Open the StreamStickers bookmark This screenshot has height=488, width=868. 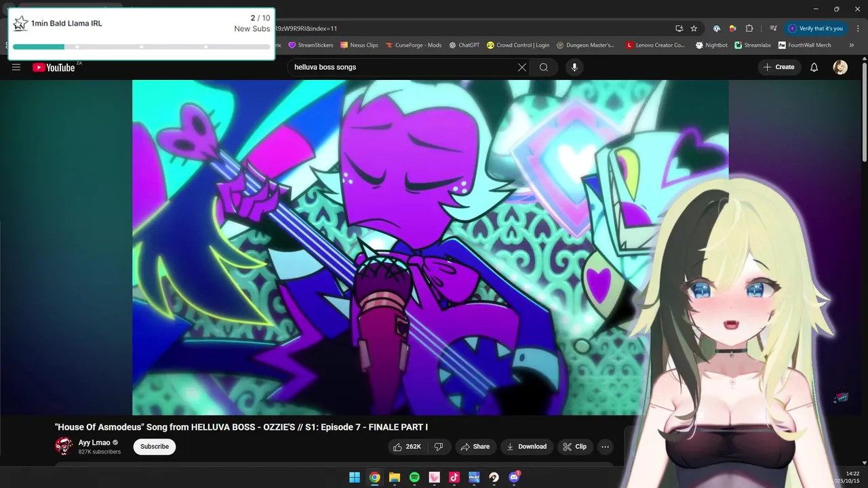click(311, 45)
